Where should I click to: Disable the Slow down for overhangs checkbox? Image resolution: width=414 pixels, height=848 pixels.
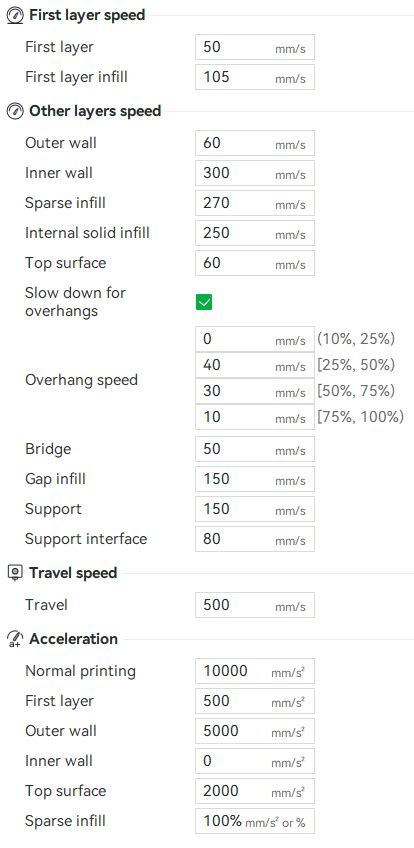[x=204, y=302]
